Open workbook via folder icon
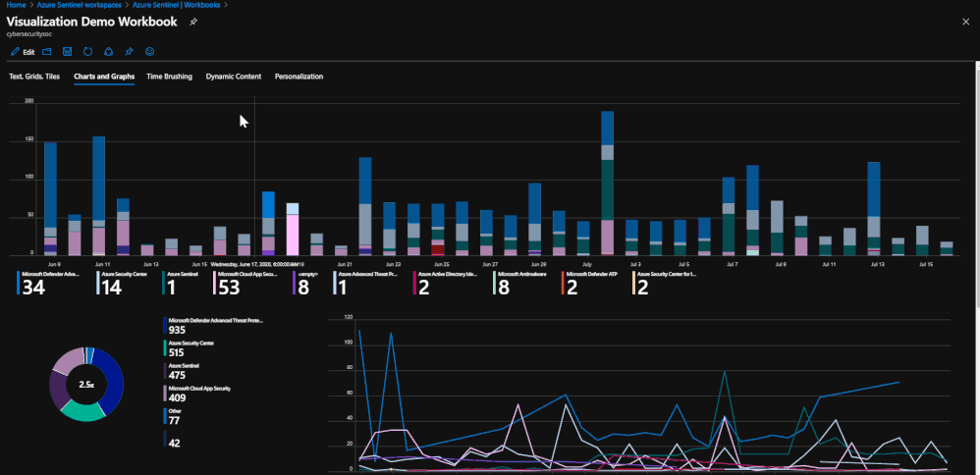 46,52
